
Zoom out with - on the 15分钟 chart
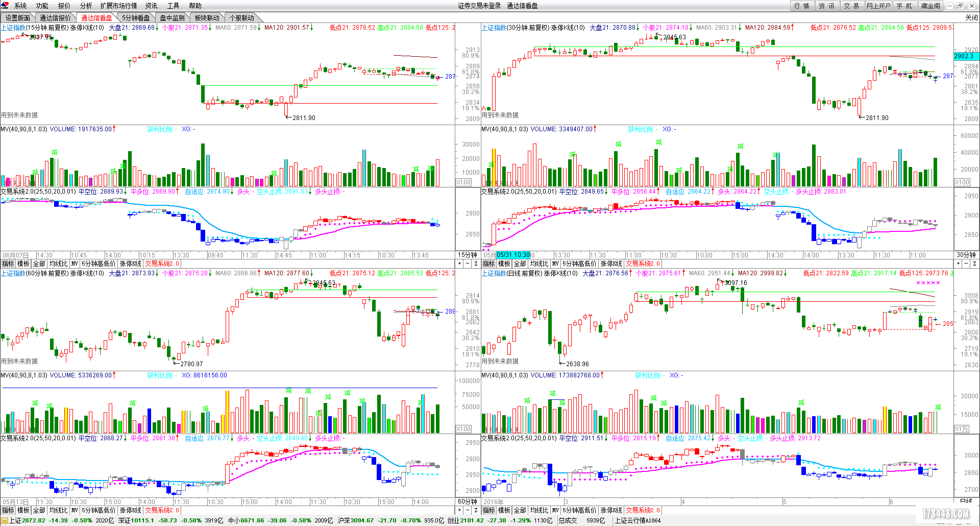tap(468, 264)
